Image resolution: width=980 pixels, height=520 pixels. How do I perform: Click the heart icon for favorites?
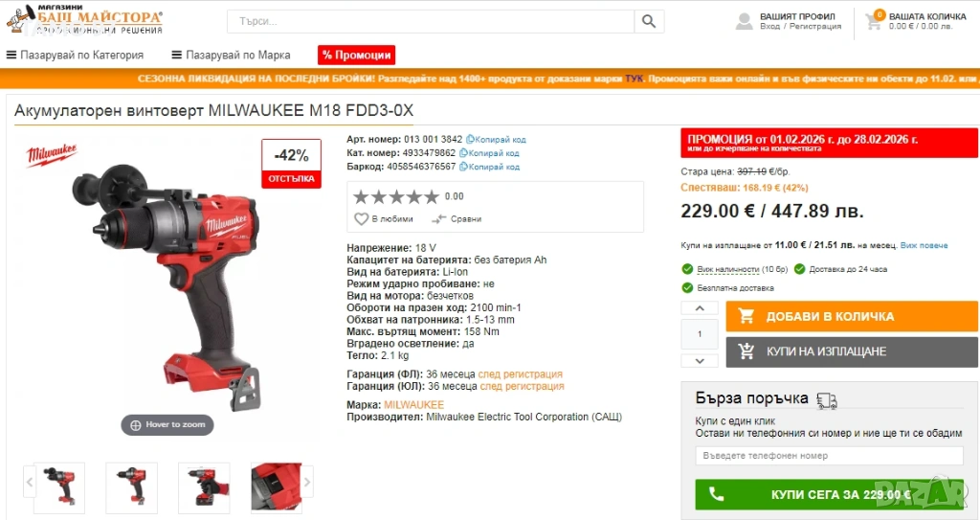[x=361, y=219]
